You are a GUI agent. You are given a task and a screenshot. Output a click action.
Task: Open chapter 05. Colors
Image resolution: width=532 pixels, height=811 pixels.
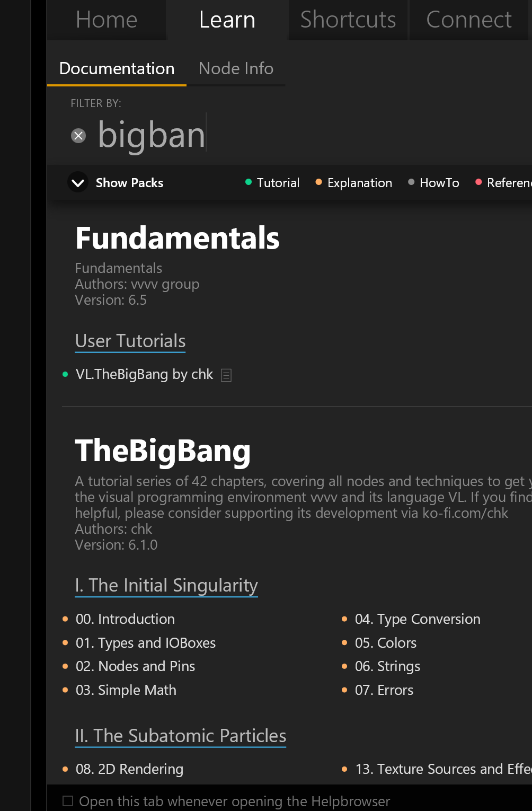point(386,643)
